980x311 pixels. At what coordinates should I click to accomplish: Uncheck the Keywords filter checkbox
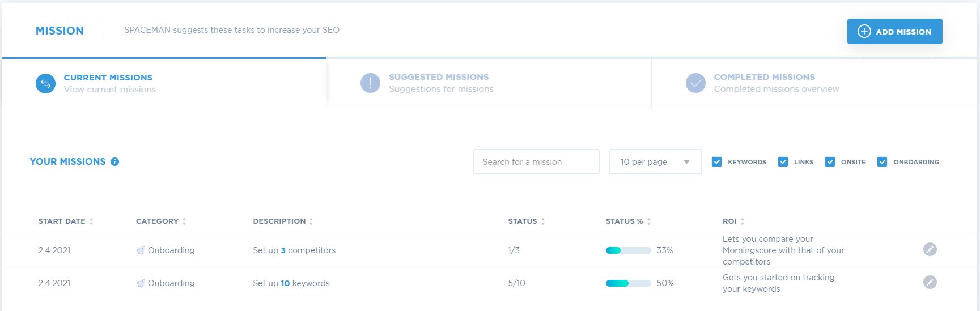(x=716, y=162)
